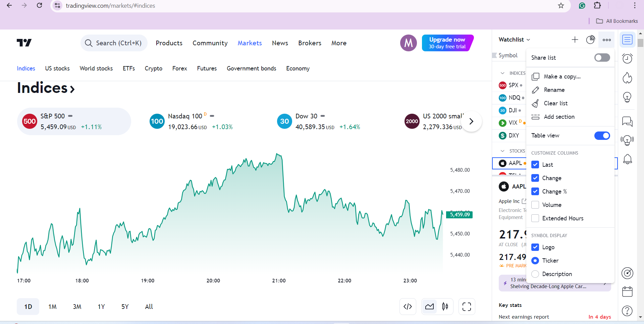644x324 pixels.
Task: Open the Watchlist name dropdown
Action: (514, 40)
